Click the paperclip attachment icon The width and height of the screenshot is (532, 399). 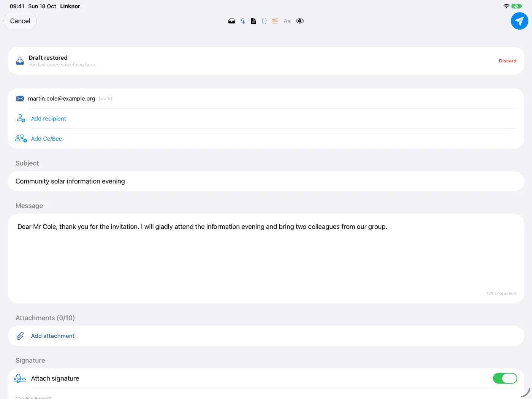[20, 336]
